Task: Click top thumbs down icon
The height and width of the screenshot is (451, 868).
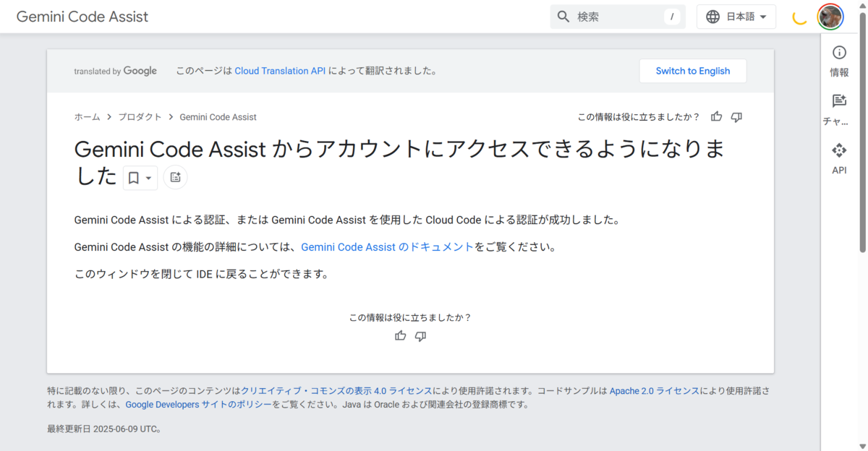Action: tap(736, 116)
